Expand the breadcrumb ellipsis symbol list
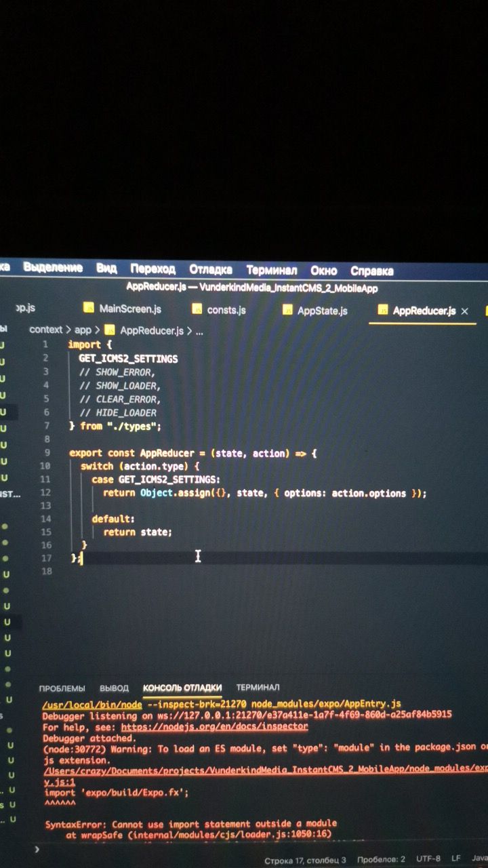The height and width of the screenshot is (868, 488). (199, 332)
